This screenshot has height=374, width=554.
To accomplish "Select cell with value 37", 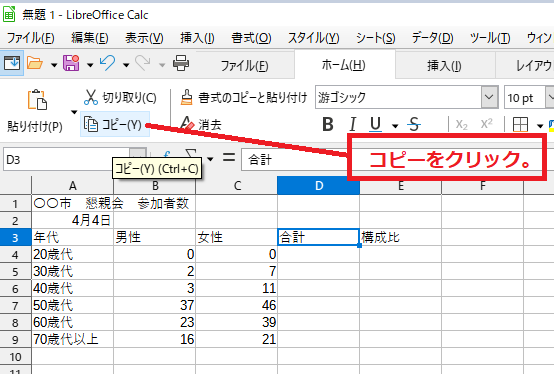I will (154, 305).
